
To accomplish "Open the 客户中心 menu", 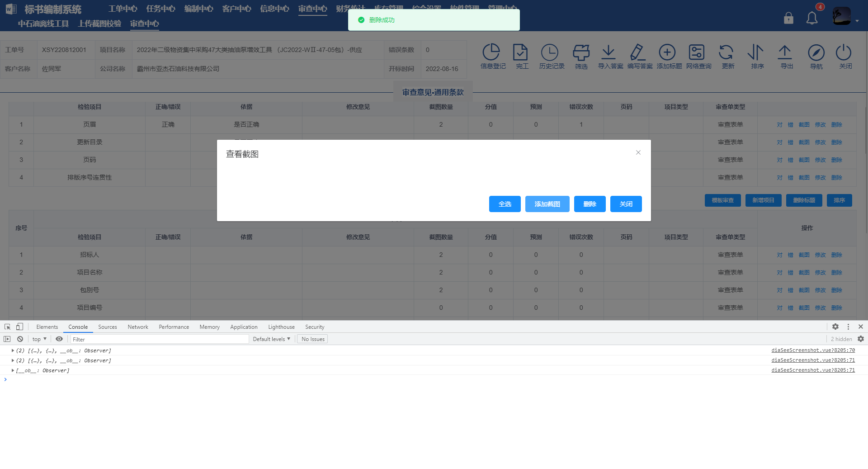I will click(237, 9).
